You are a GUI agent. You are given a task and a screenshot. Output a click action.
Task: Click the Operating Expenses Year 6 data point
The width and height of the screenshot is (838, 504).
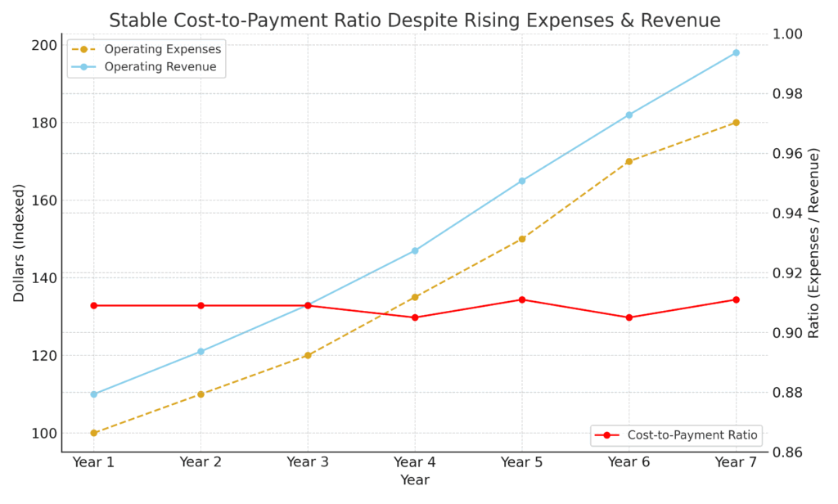coord(628,161)
